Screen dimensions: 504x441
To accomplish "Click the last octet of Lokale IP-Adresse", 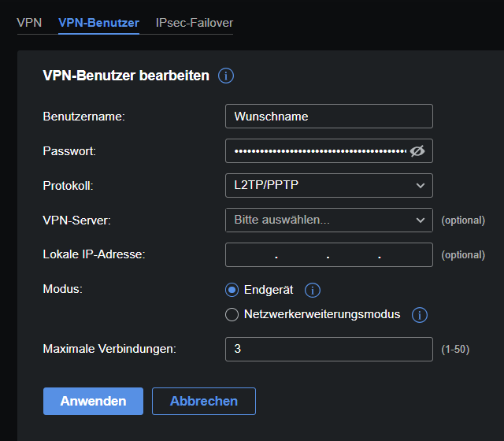I will [x=406, y=255].
